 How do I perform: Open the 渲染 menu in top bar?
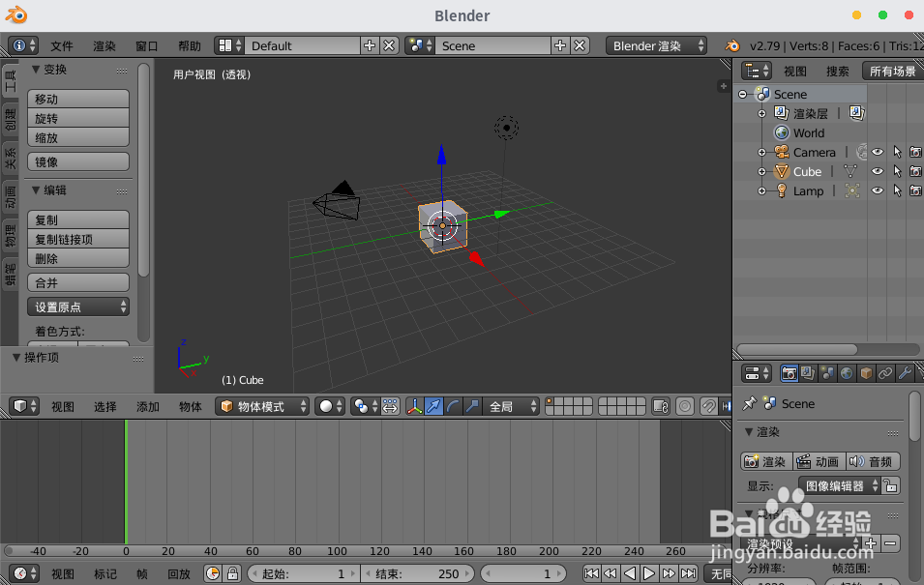(104, 46)
